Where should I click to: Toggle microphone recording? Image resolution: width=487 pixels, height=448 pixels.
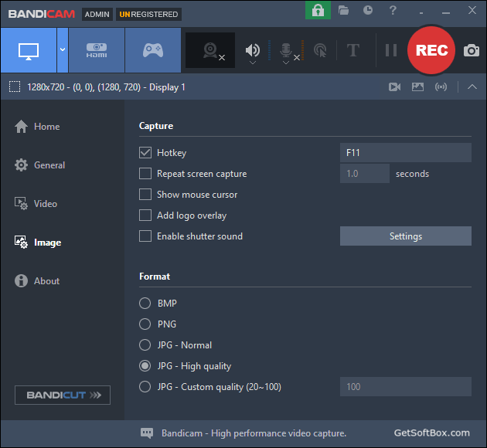[286, 49]
